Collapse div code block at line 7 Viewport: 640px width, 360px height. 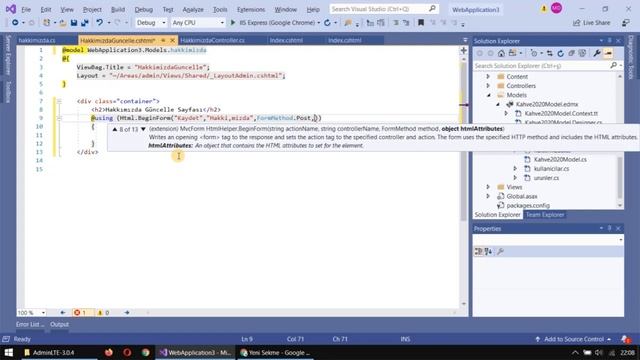[59, 101]
